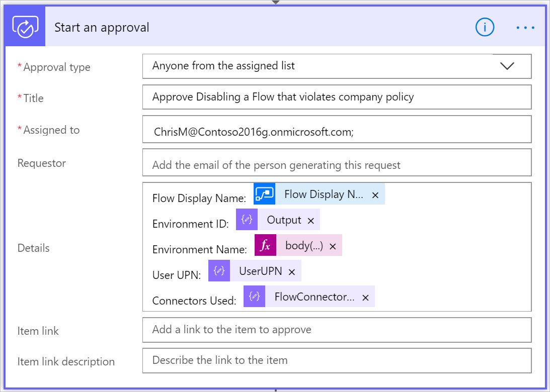Click the Flow Display Name token icon
Screen dimensions: 550x392
tap(264, 194)
